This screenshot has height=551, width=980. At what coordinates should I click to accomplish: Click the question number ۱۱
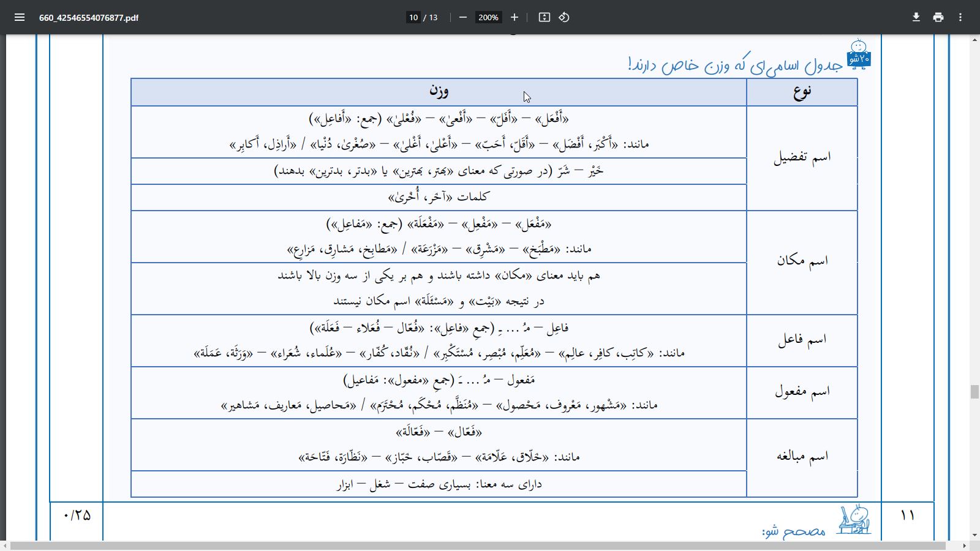click(908, 515)
